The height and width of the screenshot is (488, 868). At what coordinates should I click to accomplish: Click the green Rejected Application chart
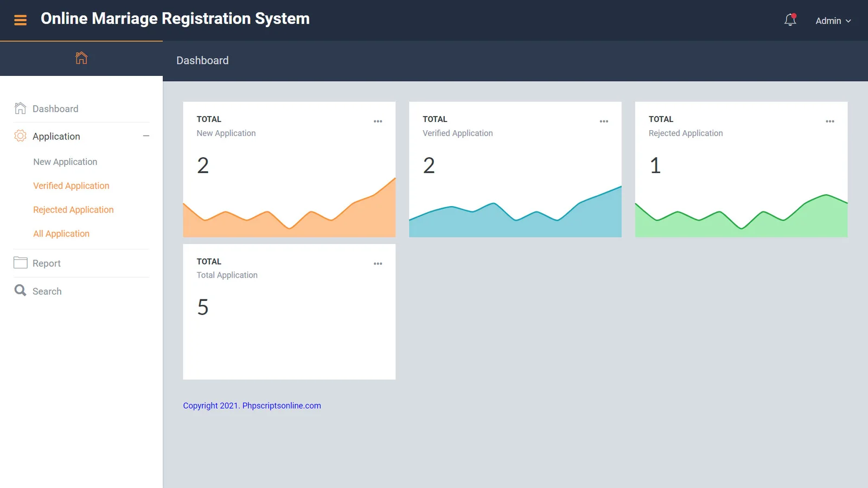pos(741,217)
